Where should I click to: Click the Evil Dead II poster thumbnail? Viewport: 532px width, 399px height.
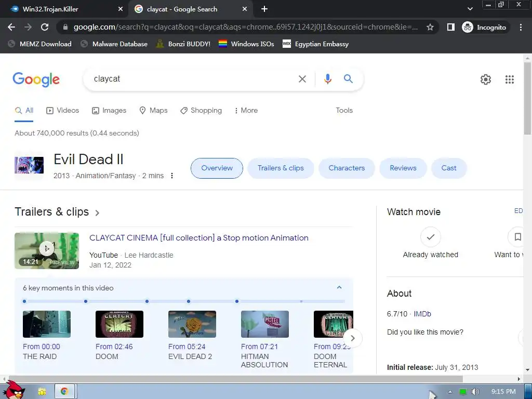[x=29, y=165]
